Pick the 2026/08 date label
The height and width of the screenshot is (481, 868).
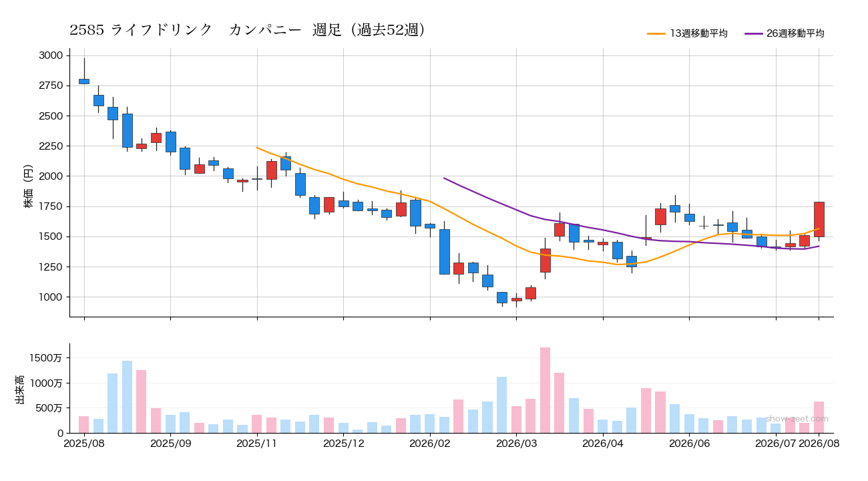(x=819, y=443)
